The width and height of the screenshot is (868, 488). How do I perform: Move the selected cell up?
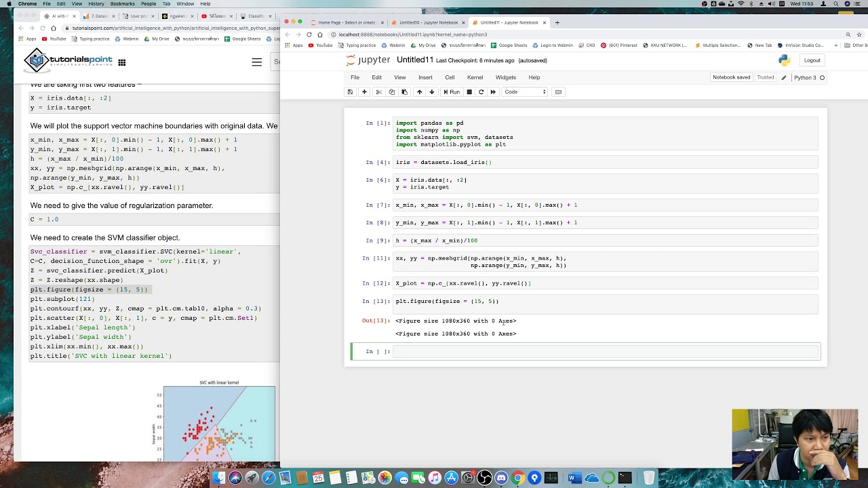click(x=419, y=91)
